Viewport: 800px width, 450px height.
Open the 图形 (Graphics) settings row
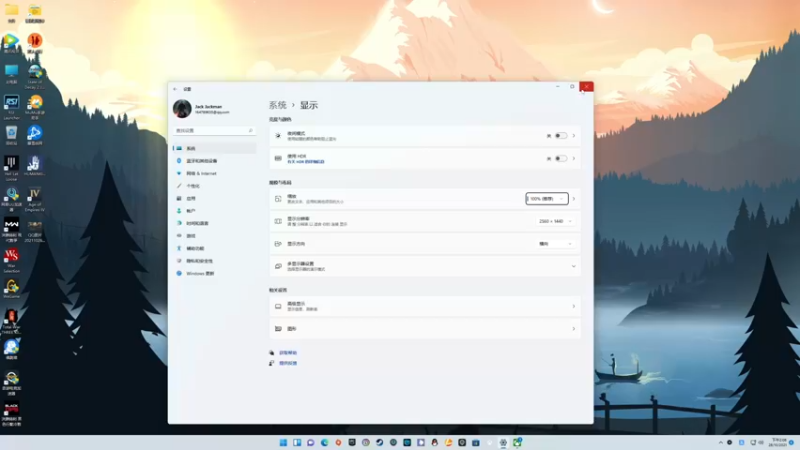point(425,329)
